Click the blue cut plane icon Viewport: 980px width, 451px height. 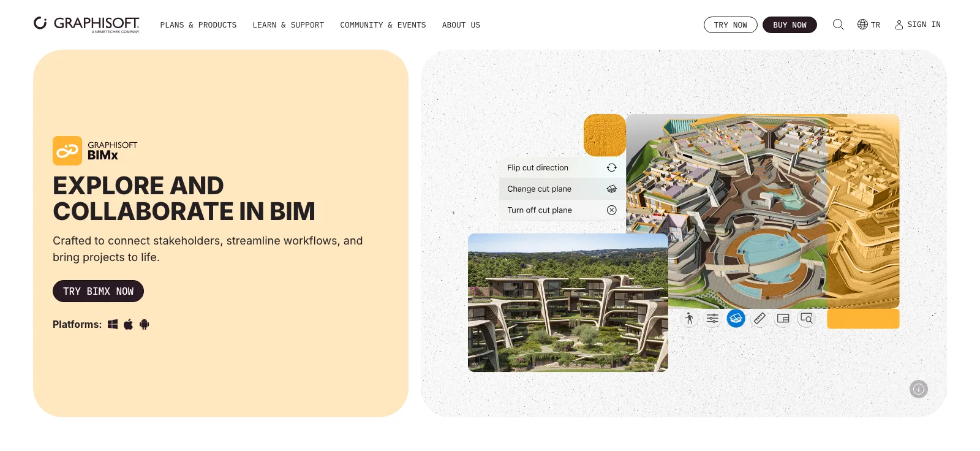click(x=736, y=319)
